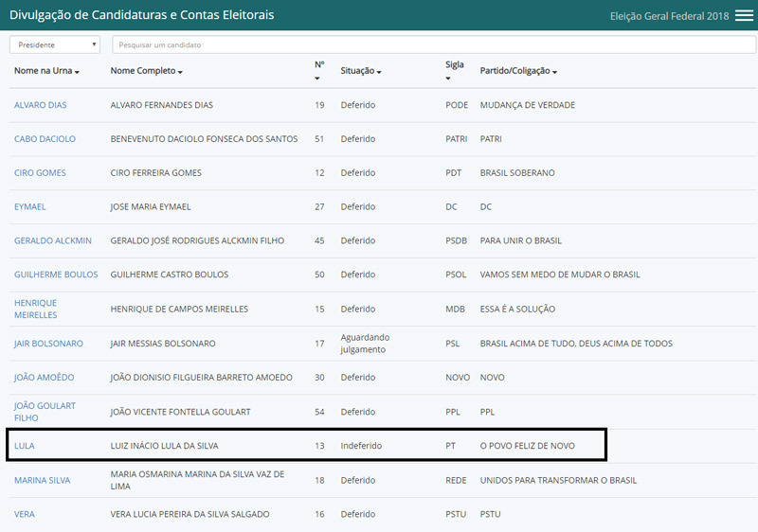Click the Indeferido status cell
Image resolution: width=758 pixels, height=532 pixels.
click(361, 446)
